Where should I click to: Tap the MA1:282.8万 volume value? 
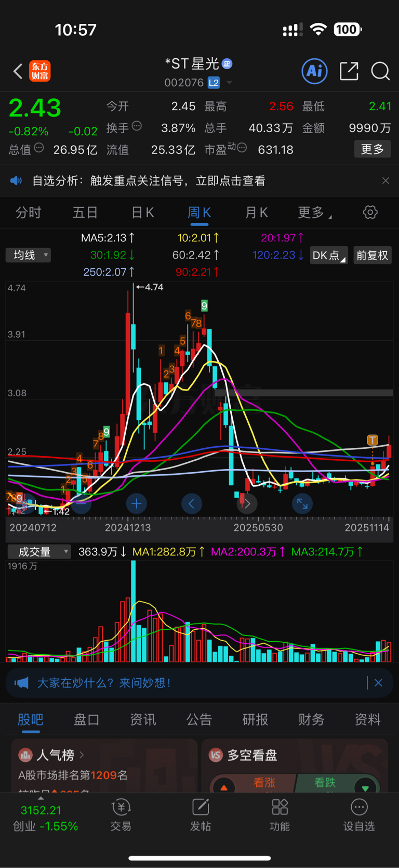[169, 551]
